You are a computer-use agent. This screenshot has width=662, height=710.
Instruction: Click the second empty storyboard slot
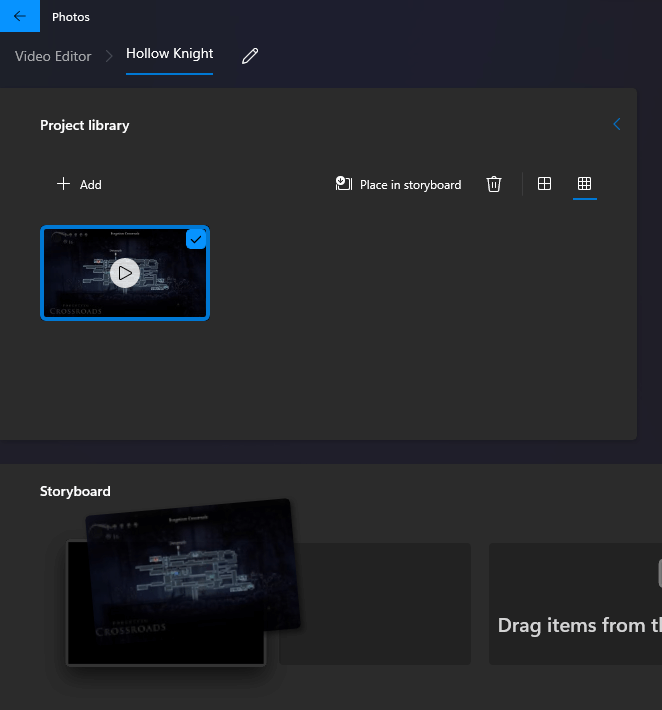point(385,604)
